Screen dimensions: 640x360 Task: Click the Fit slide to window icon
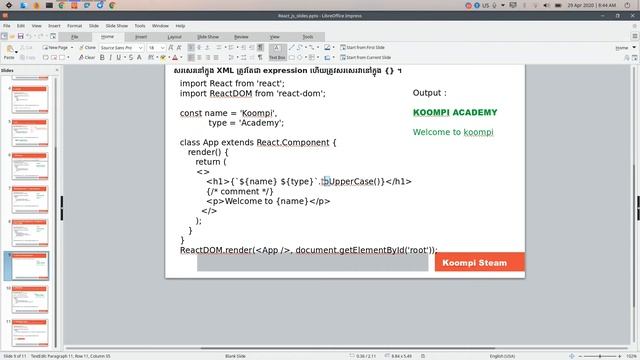coord(571,356)
